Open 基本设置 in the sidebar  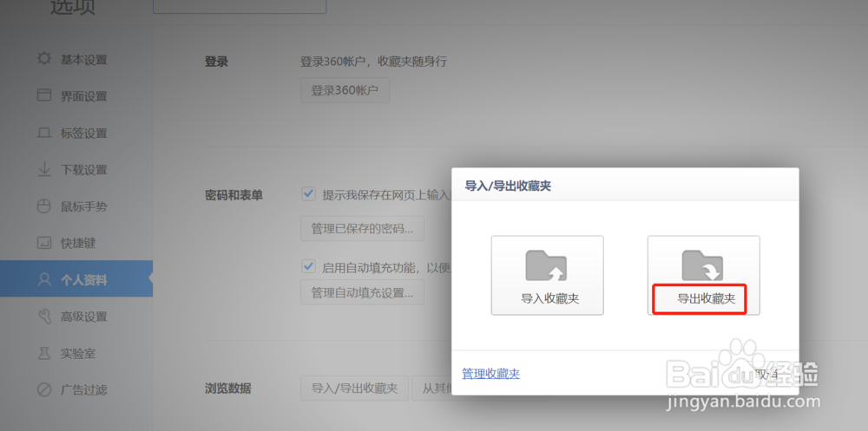point(76,59)
